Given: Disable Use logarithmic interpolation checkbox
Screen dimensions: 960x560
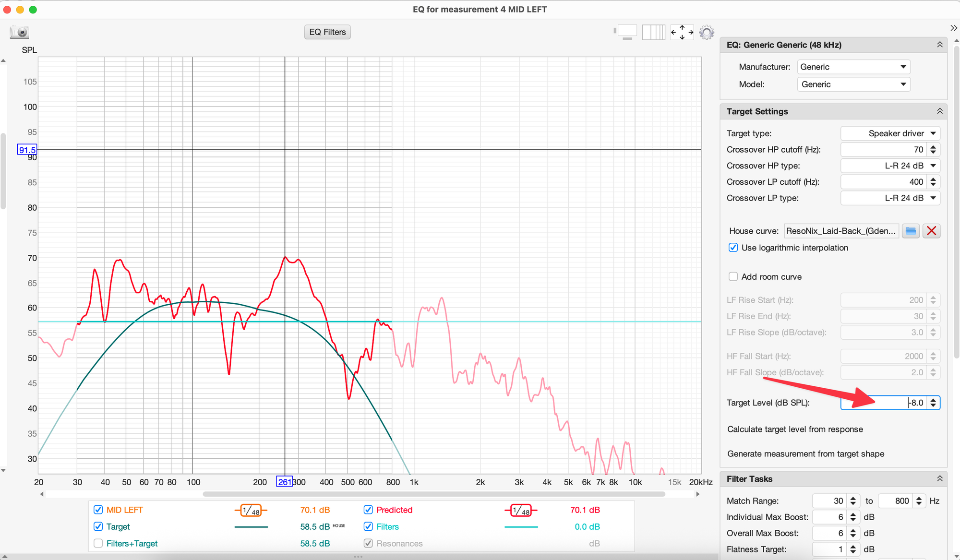Looking at the screenshot, I should coord(733,248).
